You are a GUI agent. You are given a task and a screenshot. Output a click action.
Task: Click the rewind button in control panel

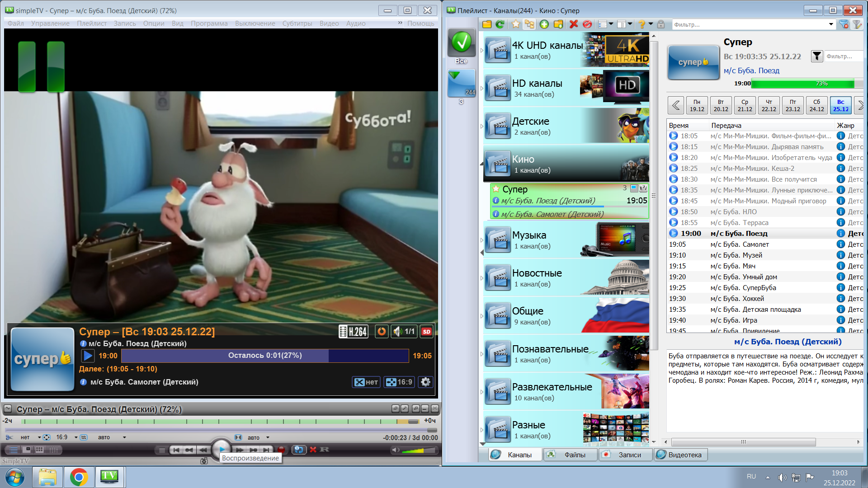point(203,450)
